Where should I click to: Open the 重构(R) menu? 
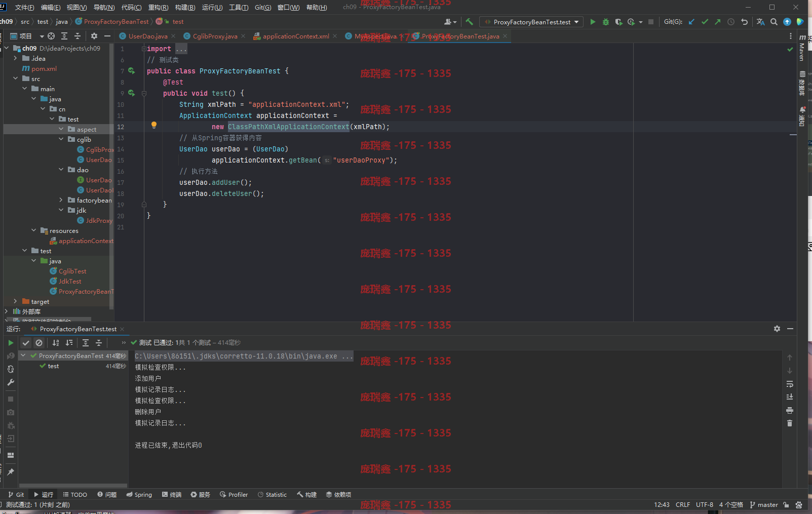click(158, 8)
